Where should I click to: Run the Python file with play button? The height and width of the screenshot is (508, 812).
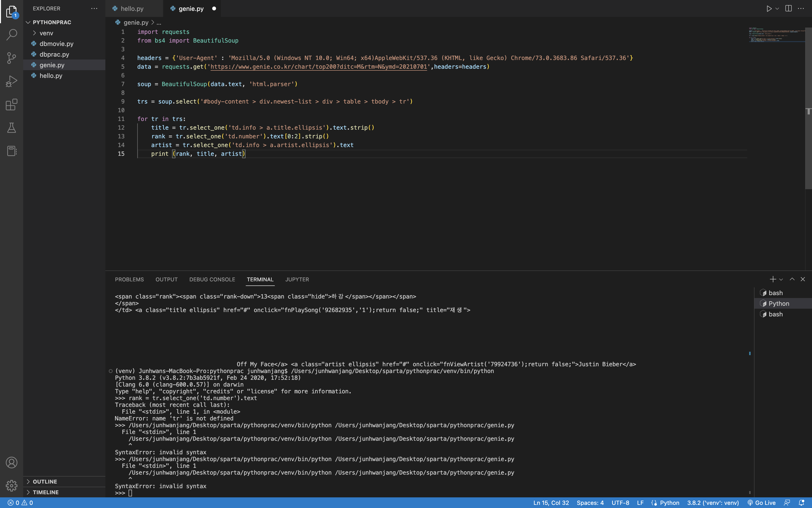point(769,9)
